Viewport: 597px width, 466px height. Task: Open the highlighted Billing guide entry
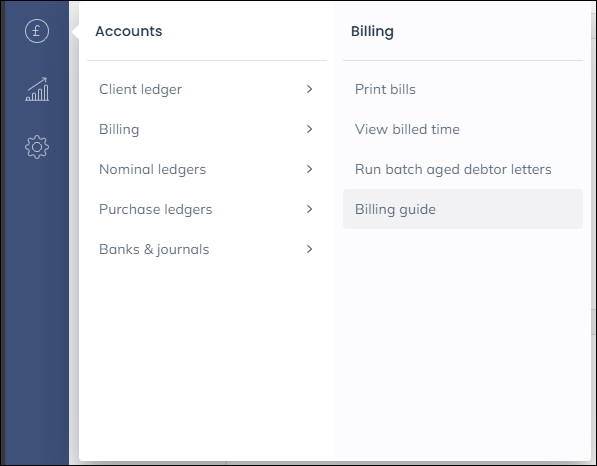click(x=463, y=209)
